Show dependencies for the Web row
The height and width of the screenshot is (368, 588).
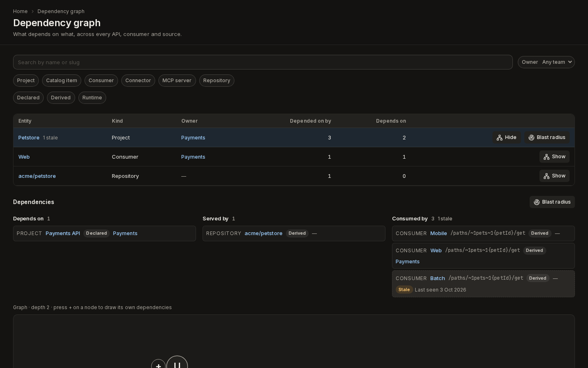555,157
